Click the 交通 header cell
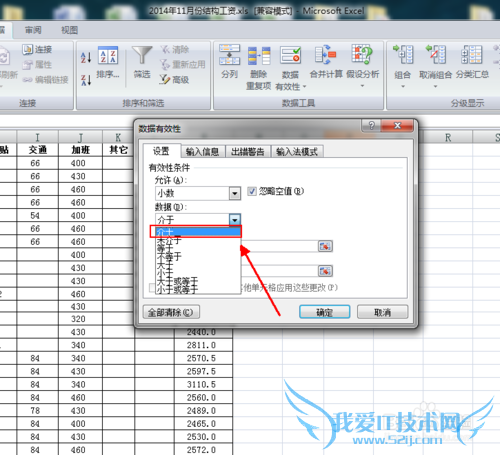500x455 pixels. [x=38, y=150]
